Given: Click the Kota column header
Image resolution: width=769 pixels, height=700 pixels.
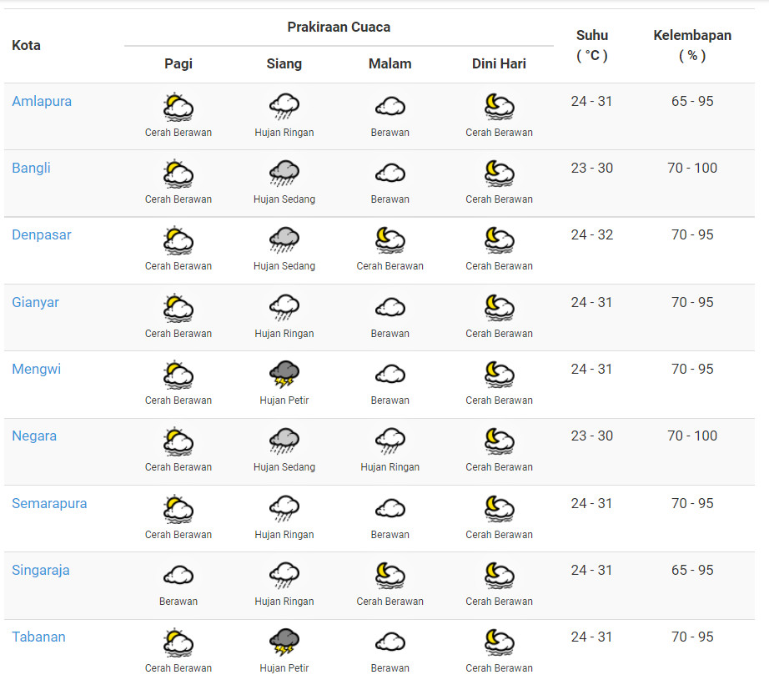Looking at the screenshot, I should [x=27, y=45].
